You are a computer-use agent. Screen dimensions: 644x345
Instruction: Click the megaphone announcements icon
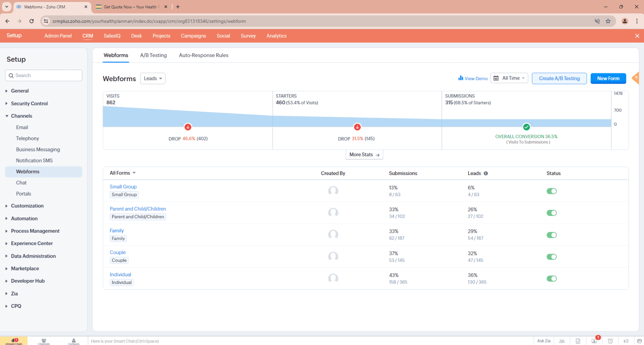626,341
